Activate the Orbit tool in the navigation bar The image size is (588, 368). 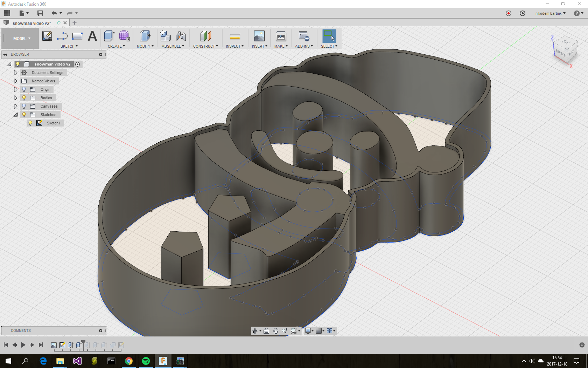[x=255, y=330]
